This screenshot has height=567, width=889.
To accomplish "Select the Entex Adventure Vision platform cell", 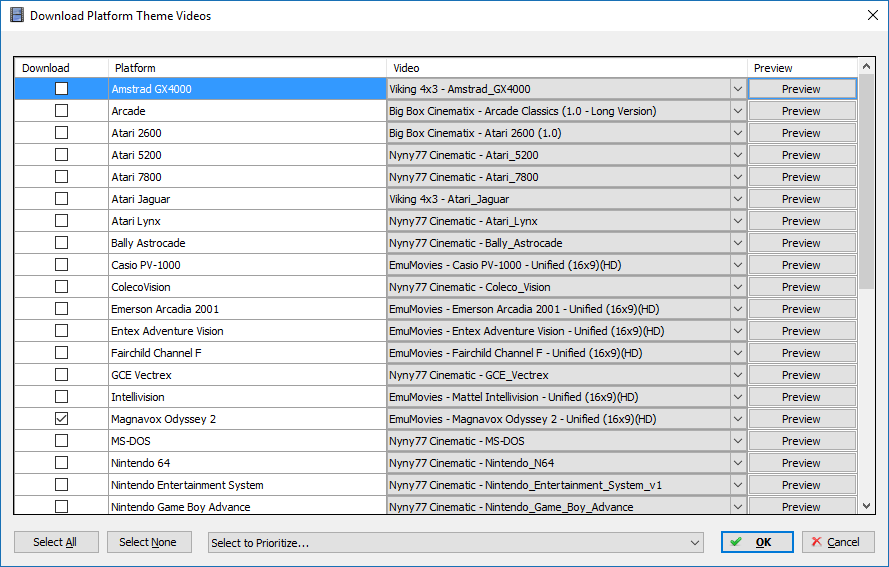I will tap(247, 331).
